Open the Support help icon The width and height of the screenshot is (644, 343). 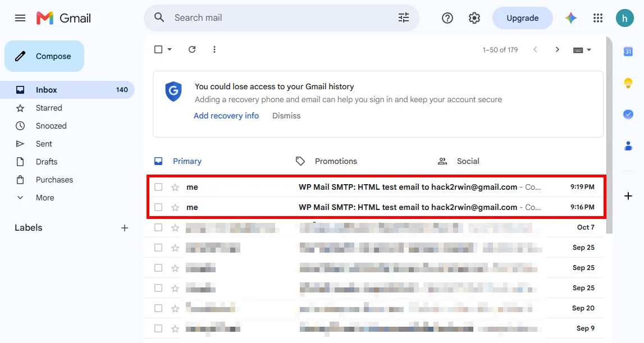point(447,18)
